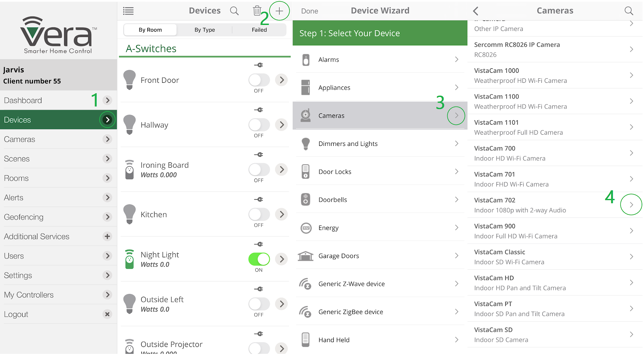Expand Front Door device details chevron
The image size is (644, 355).
tap(282, 80)
